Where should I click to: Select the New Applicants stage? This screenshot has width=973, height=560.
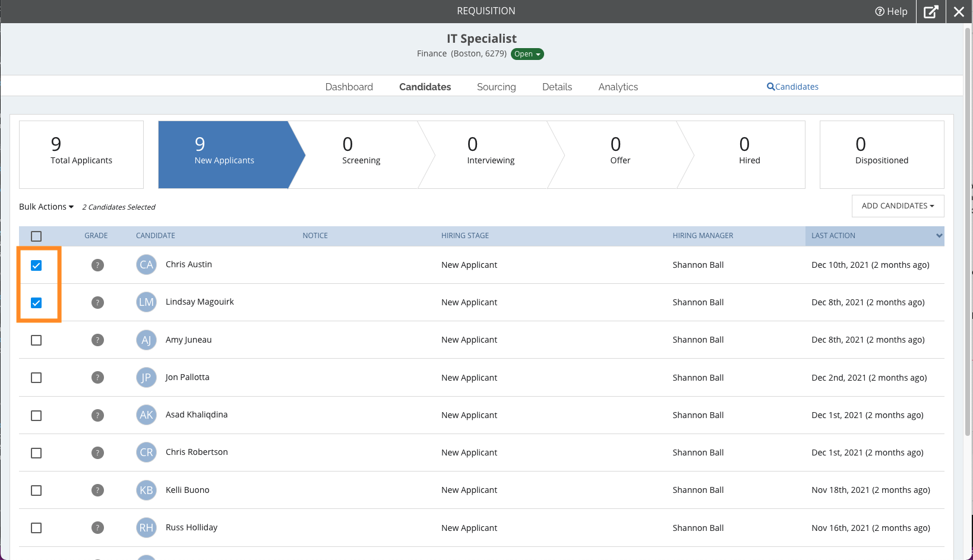[x=232, y=154]
